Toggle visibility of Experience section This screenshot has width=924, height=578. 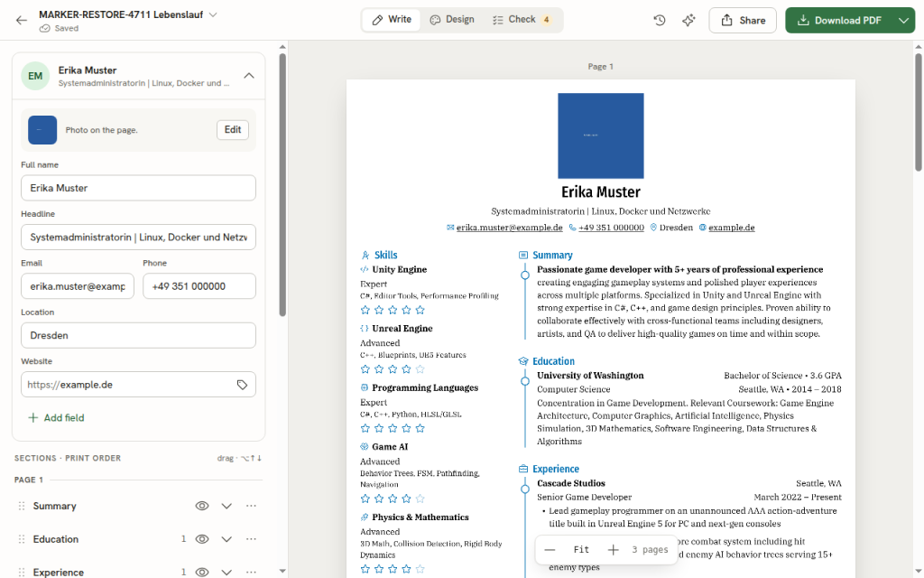pos(202,572)
